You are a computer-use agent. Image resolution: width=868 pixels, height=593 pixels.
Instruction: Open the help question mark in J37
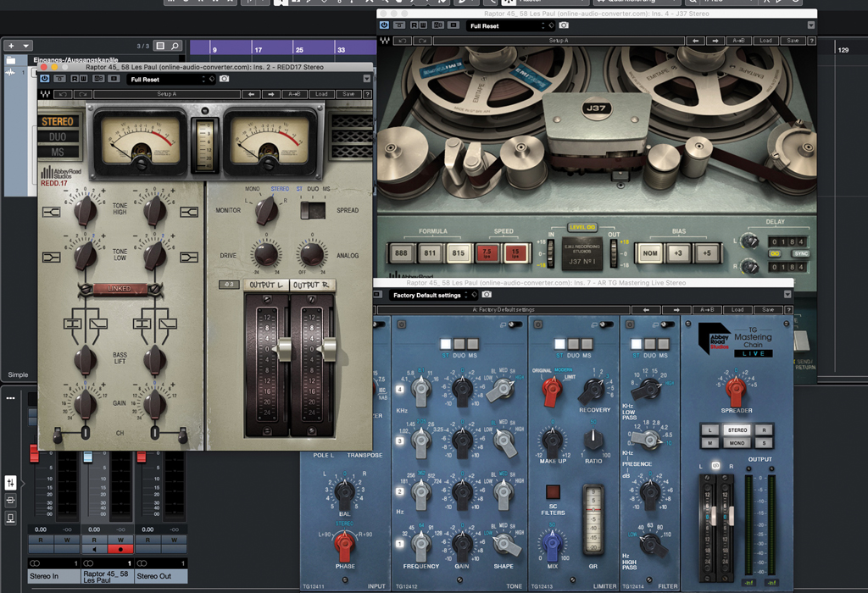point(811,41)
